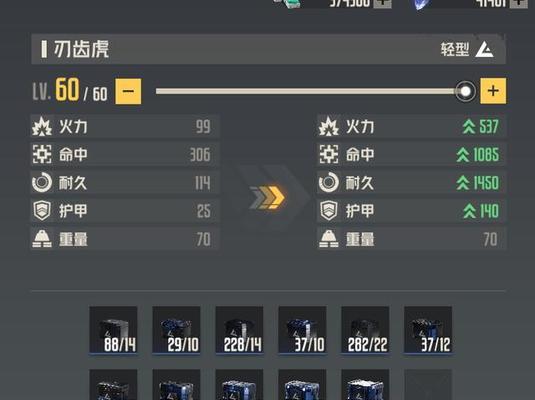The image size is (535, 400).
Task: Click the 耐久 durability ring icon on left
Action: (42, 182)
